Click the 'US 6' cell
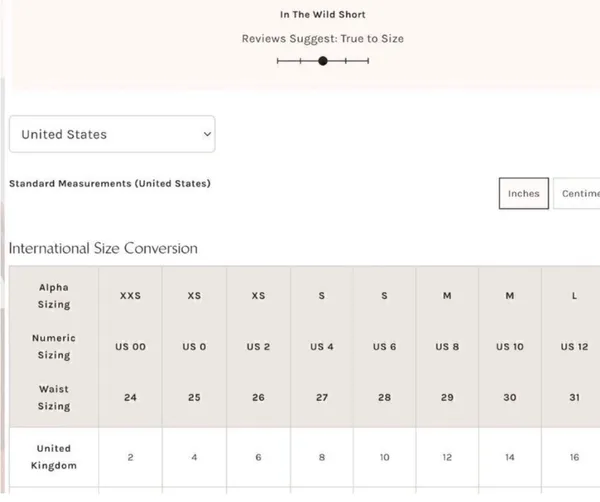Screen dimensions: 600x502 point(385,347)
